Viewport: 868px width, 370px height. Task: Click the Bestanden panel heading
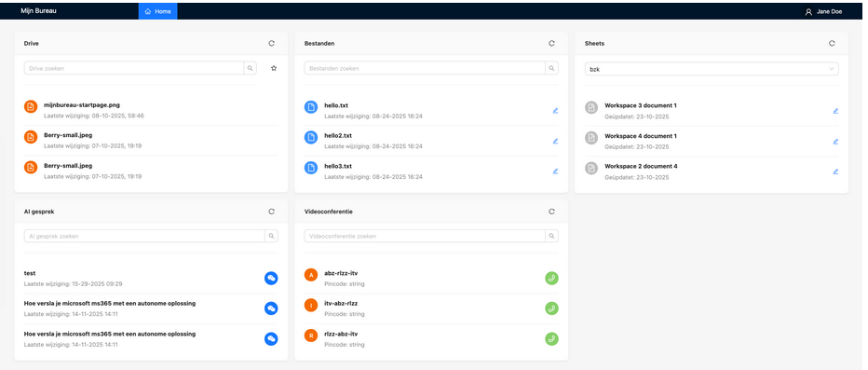point(319,43)
